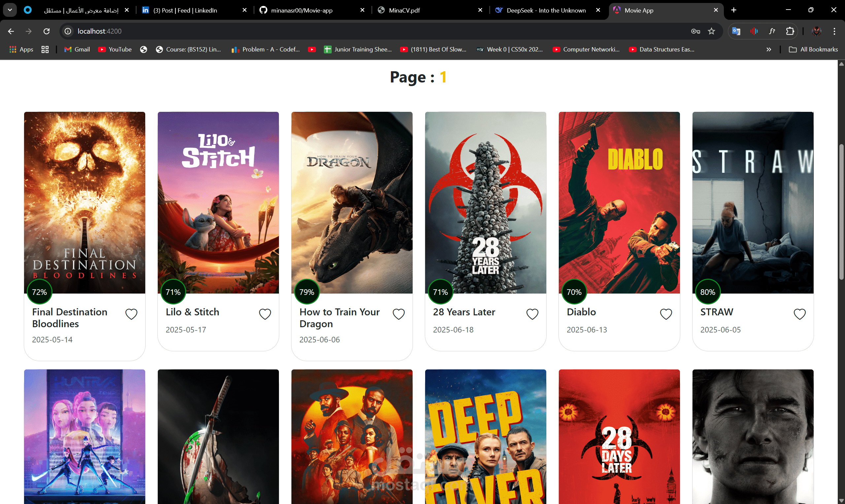Click the Lilo & Stitch title
The image size is (845, 504).
[192, 312]
